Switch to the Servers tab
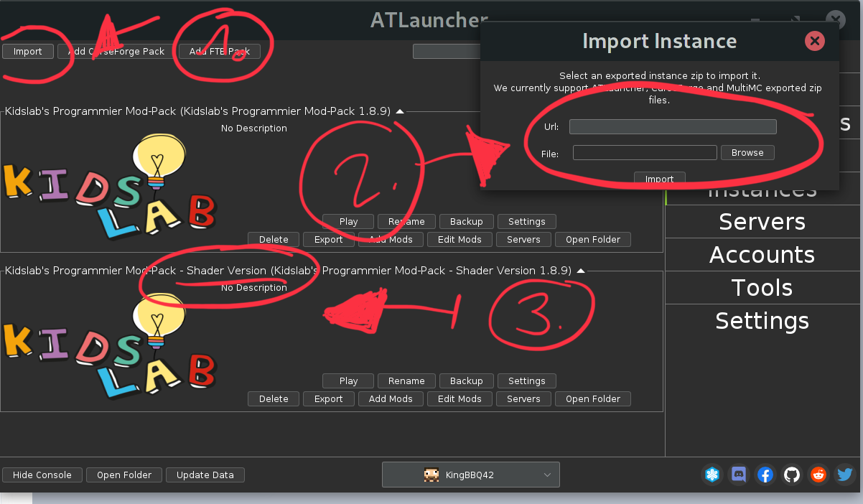The height and width of the screenshot is (504, 863). 762,221
